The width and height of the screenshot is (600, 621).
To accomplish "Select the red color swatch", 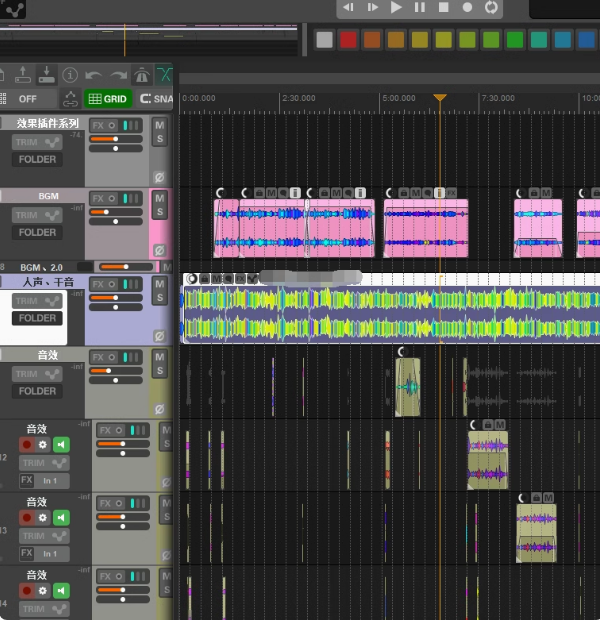I will pos(348,40).
